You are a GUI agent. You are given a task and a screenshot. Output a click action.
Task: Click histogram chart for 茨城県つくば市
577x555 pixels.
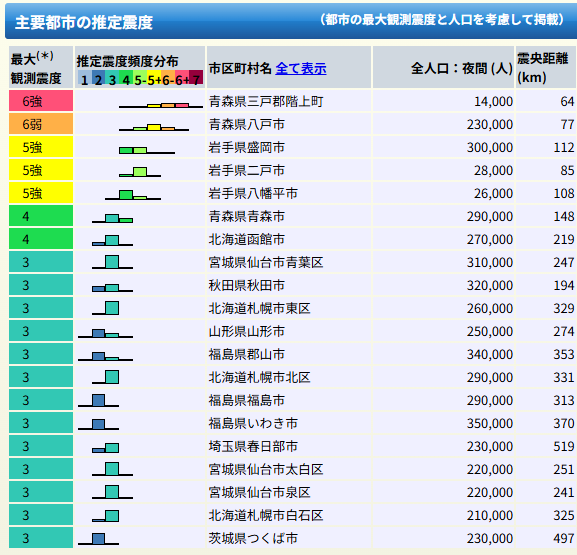[98, 539]
